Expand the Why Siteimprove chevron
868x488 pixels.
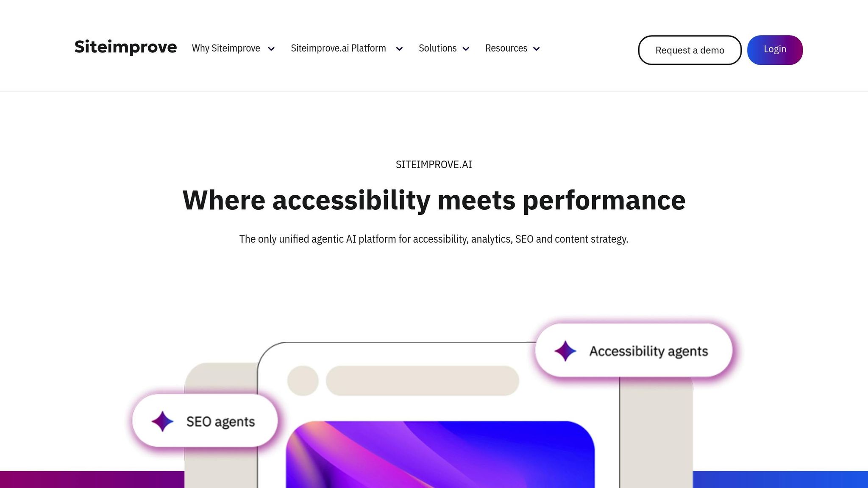point(271,49)
